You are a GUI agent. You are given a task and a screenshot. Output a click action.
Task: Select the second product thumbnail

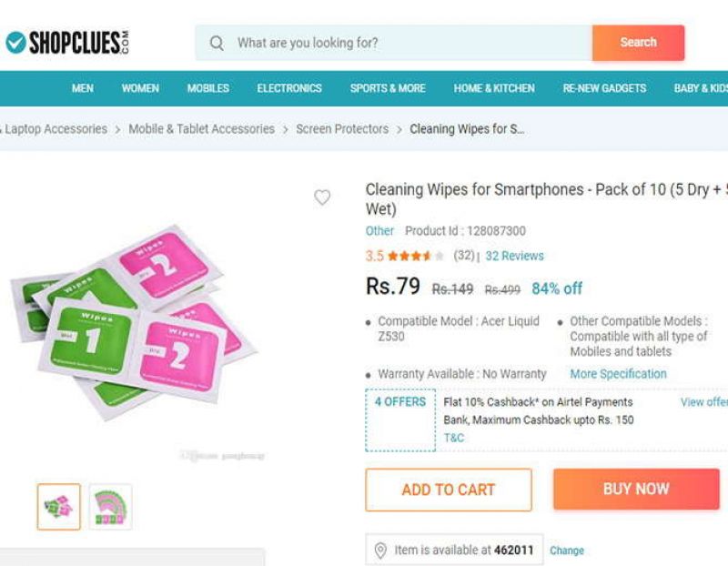click(110, 507)
